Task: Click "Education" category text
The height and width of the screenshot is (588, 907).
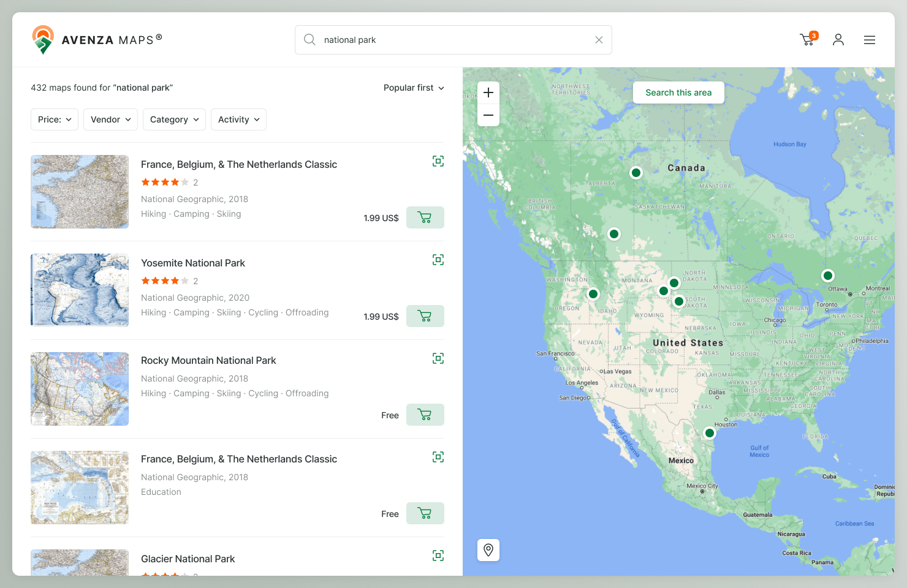Action: 161,492
